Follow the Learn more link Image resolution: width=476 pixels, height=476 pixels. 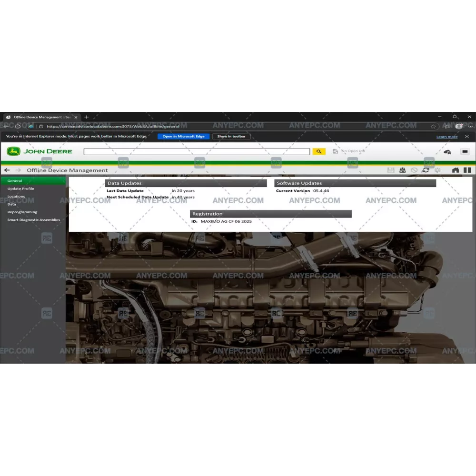coord(446,137)
